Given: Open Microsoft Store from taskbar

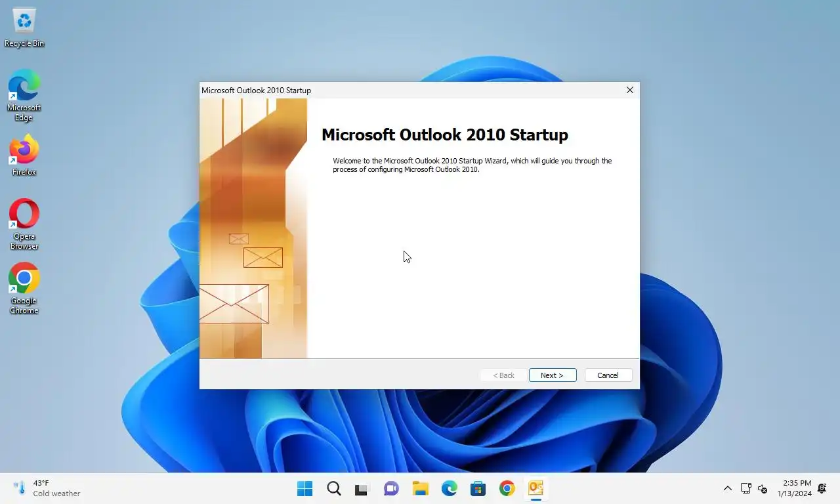Looking at the screenshot, I should [478, 489].
